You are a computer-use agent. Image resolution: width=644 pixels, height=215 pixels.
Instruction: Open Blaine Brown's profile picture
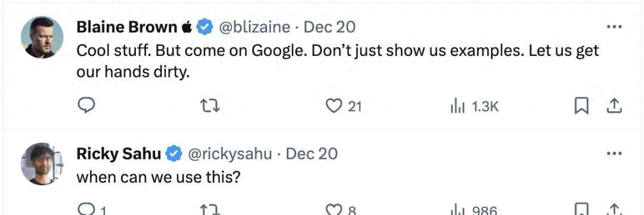click(42, 38)
